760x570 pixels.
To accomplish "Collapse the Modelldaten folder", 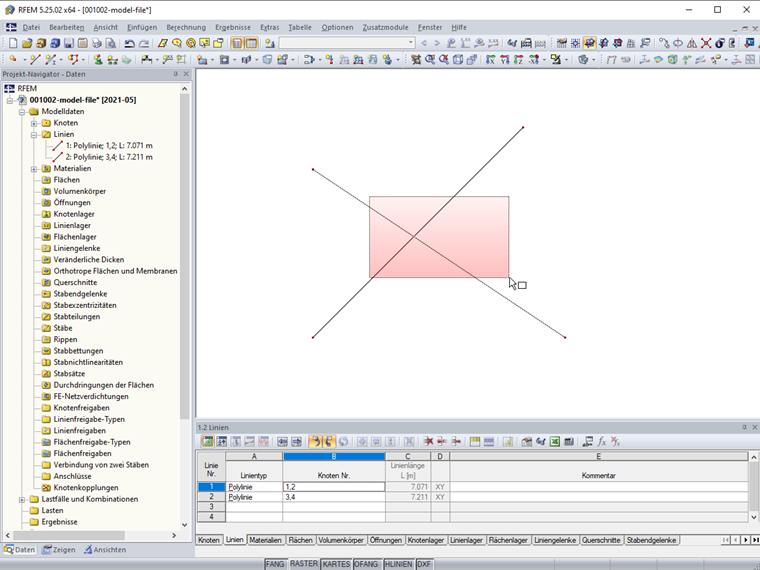I will (x=22, y=111).
